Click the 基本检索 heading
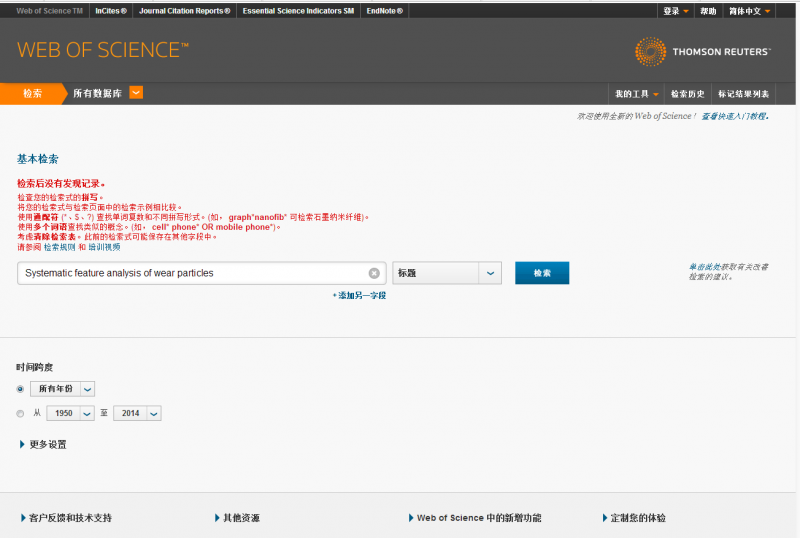Image resolution: width=800 pixels, height=538 pixels. (x=38, y=159)
